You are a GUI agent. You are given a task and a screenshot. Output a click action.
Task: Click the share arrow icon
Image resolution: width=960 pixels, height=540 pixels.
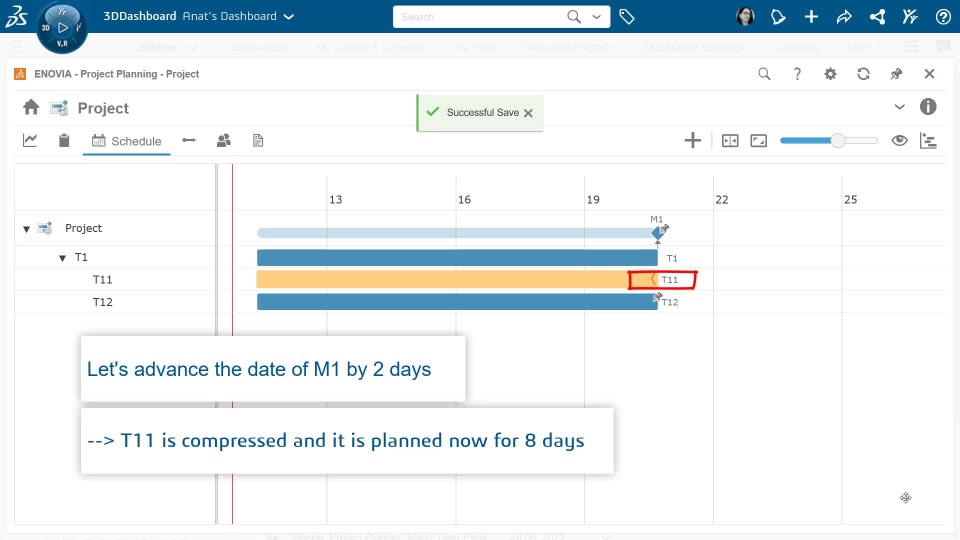[x=844, y=17]
